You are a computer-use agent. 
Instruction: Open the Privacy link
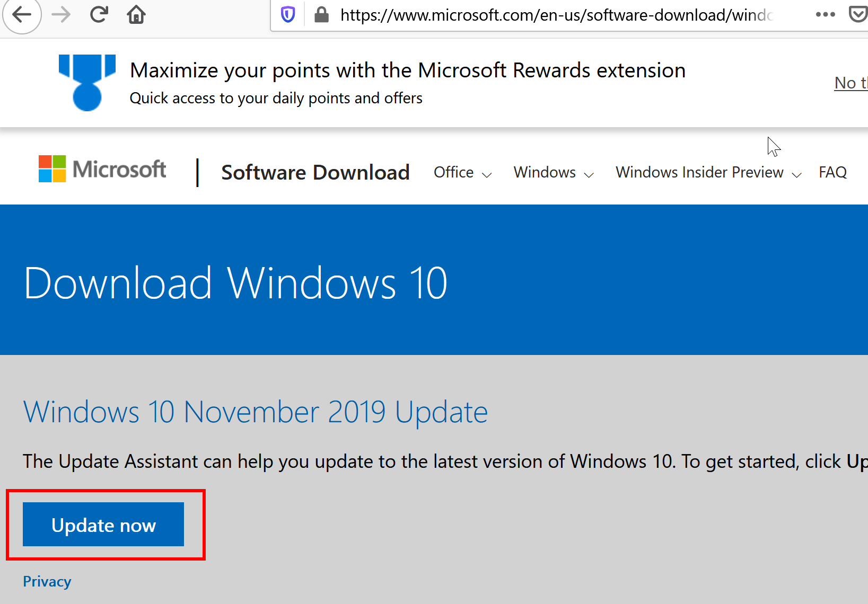coord(47,581)
